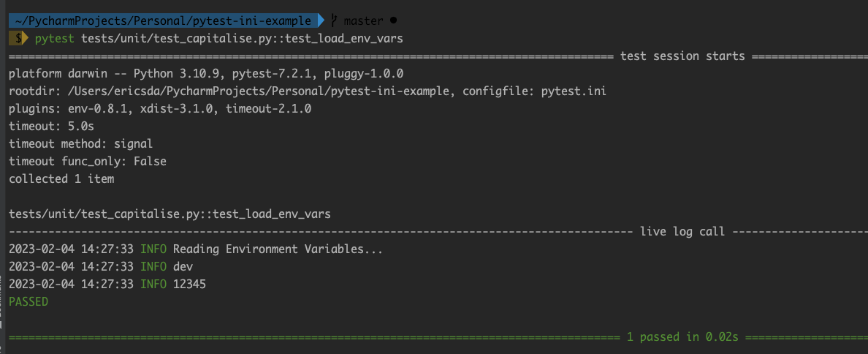868x354 pixels.
Task: Click the uncommitted changes dot after master
Action: (393, 20)
